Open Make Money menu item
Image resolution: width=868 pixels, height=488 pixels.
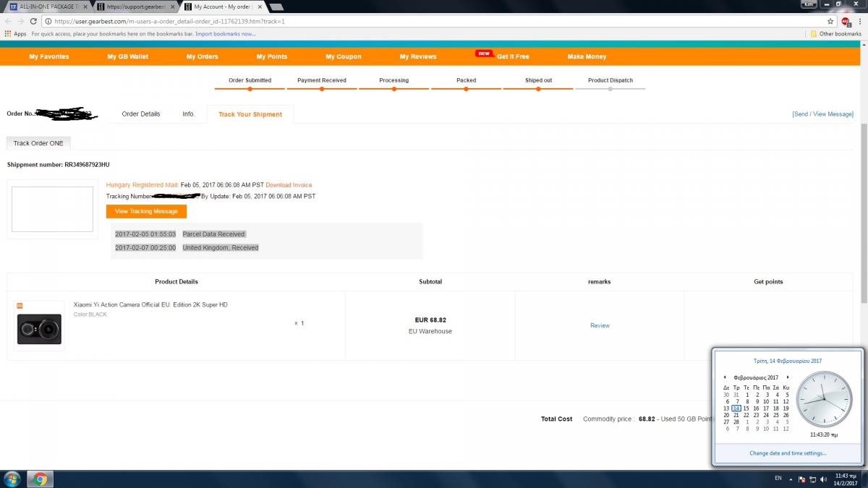(x=587, y=56)
